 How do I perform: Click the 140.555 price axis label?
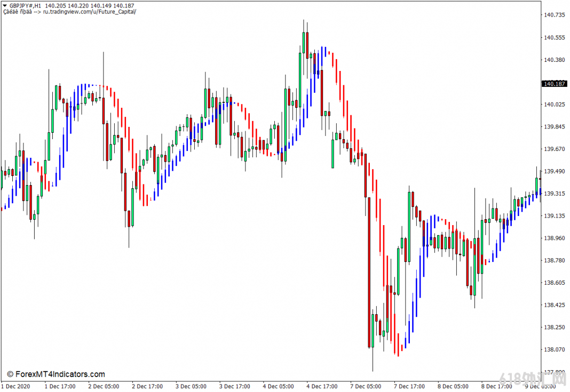pyautogui.click(x=555, y=37)
